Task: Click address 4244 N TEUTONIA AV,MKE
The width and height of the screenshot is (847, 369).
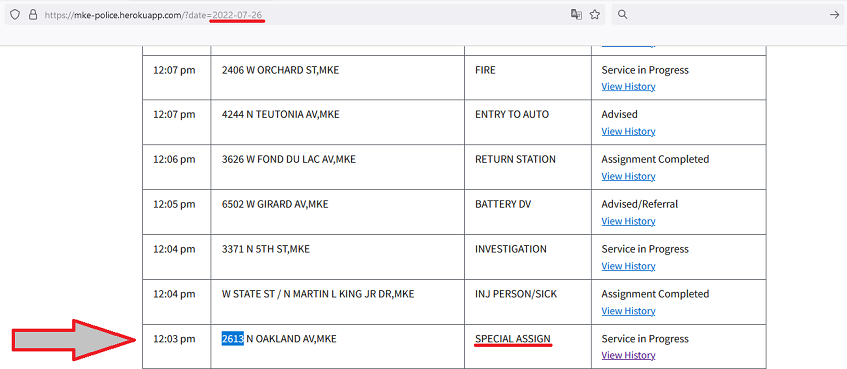Action: click(x=281, y=115)
